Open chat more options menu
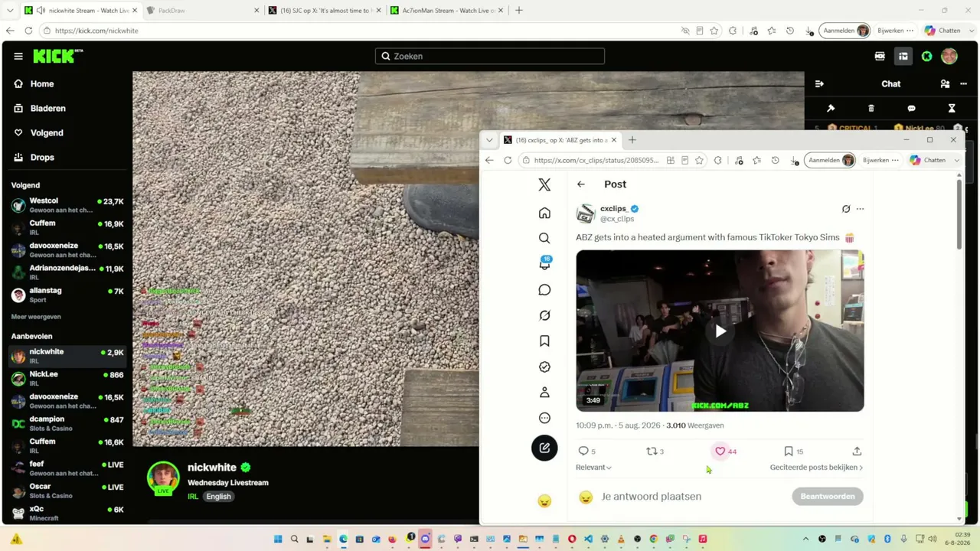This screenshot has height=551, width=980. coord(963,84)
